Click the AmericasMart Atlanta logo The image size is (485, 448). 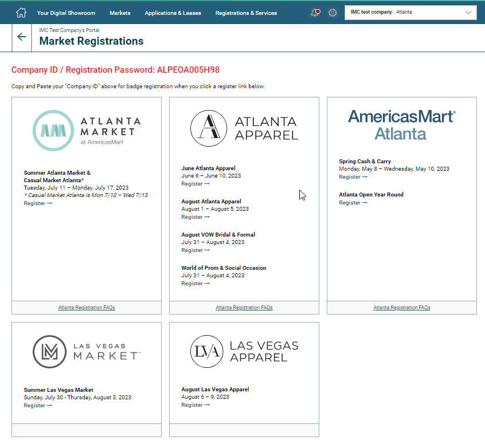[x=401, y=125]
